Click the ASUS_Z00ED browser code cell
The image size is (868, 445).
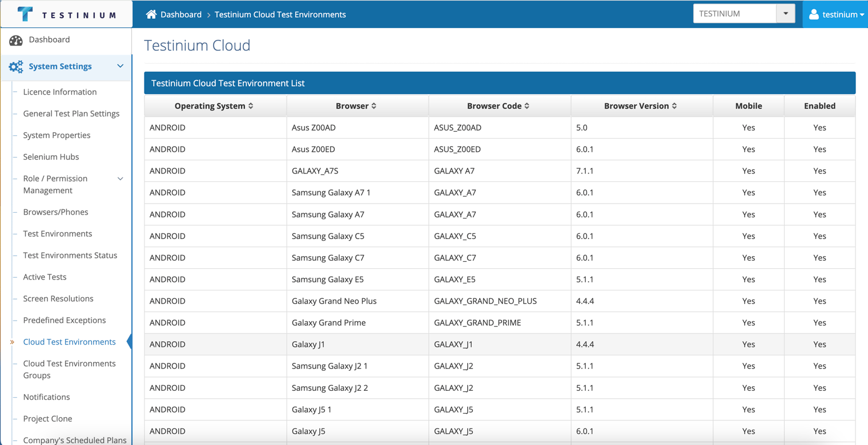click(x=500, y=149)
